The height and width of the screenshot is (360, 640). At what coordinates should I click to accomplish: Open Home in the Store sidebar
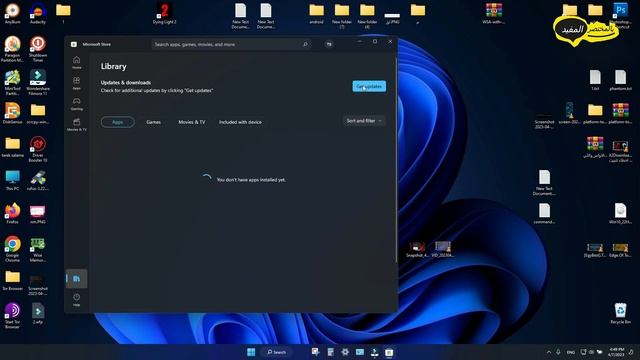click(76, 62)
